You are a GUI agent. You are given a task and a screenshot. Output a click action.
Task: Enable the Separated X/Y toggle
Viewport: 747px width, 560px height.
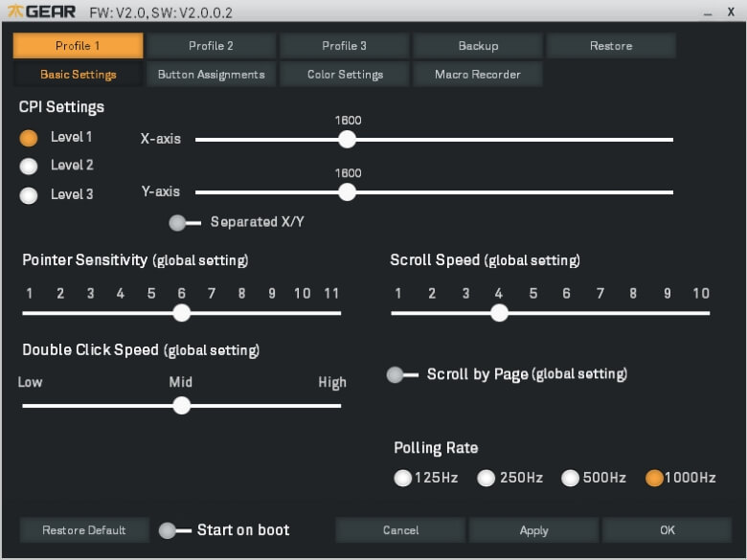(x=179, y=222)
